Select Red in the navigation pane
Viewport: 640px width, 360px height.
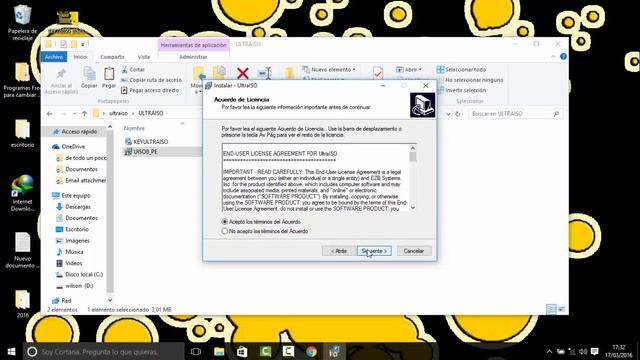tap(62, 301)
